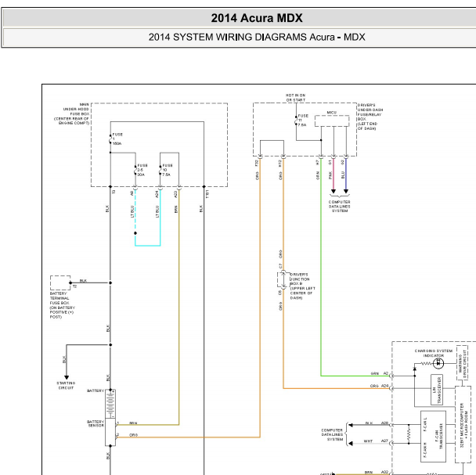
Task: Click the blue wire's downward arrowhead
Action: click(x=346, y=191)
